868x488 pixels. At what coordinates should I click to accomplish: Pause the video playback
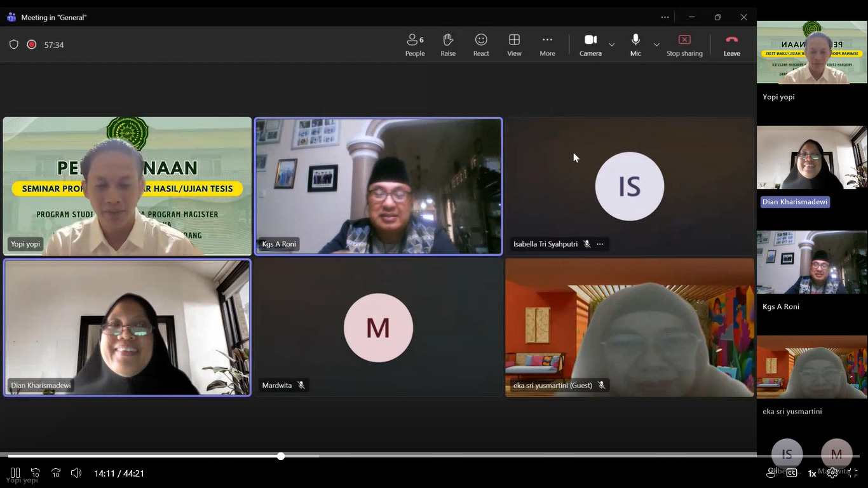[15, 473]
